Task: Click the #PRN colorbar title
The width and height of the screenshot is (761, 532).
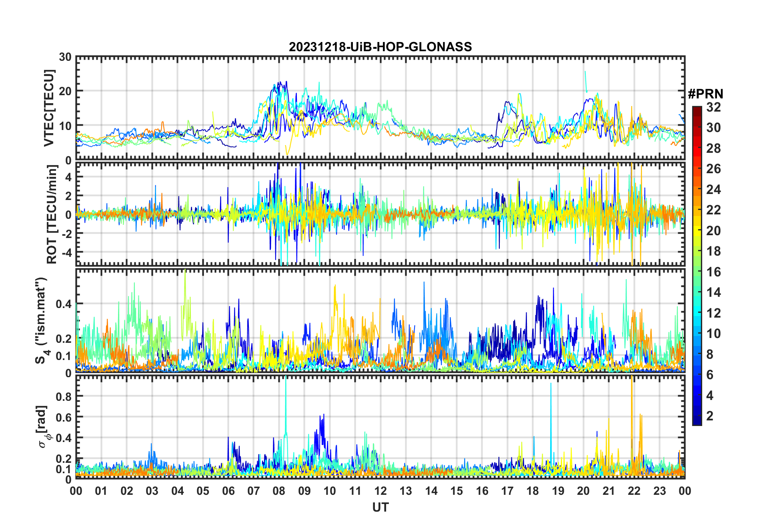Action: 705,94
